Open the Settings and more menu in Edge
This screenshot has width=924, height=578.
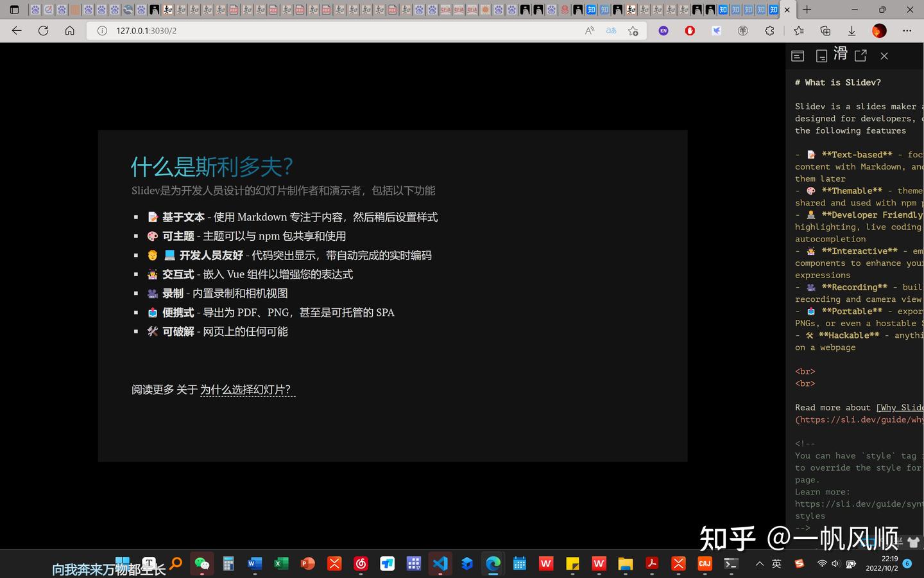907,30
